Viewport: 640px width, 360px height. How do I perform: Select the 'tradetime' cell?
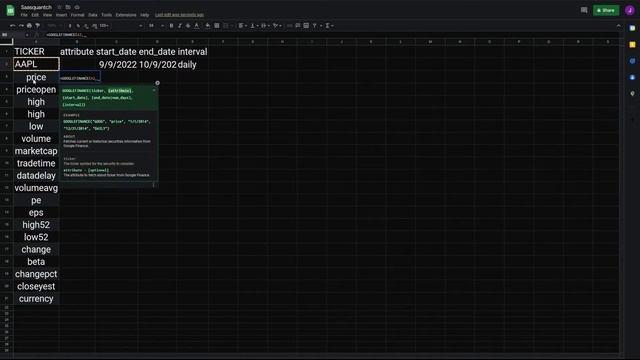[36, 163]
